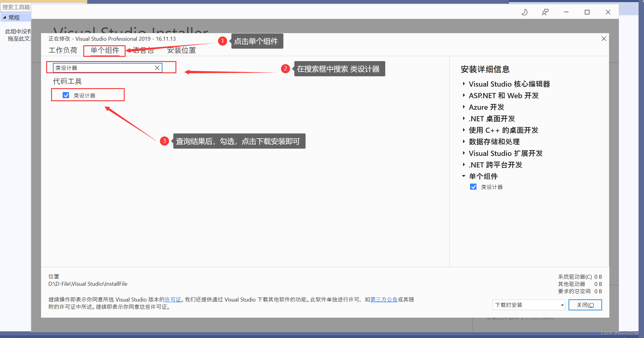Click the 关闭(C) button
Image resolution: width=644 pixels, height=338 pixels.
[585, 305]
